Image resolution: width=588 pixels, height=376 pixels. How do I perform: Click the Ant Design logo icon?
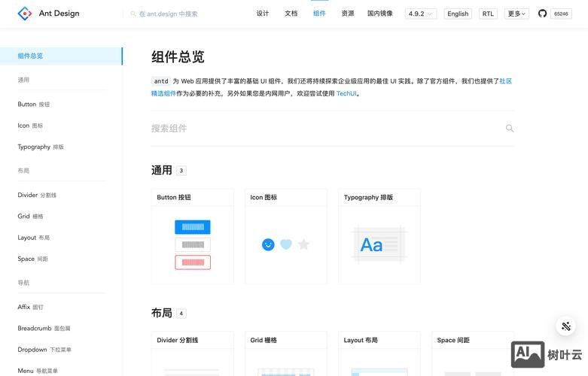point(25,14)
